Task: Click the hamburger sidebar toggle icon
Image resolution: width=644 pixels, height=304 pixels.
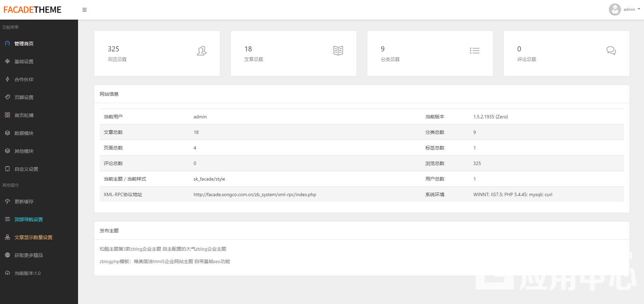Action: (x=84, y=10)
